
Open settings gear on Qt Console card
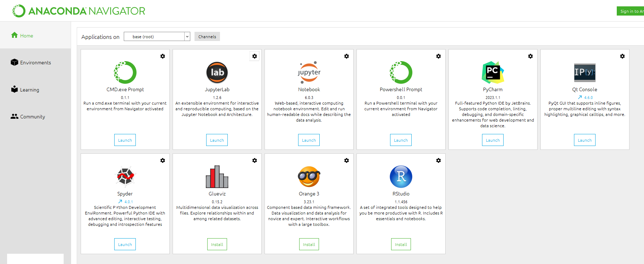tap(622, 56)
